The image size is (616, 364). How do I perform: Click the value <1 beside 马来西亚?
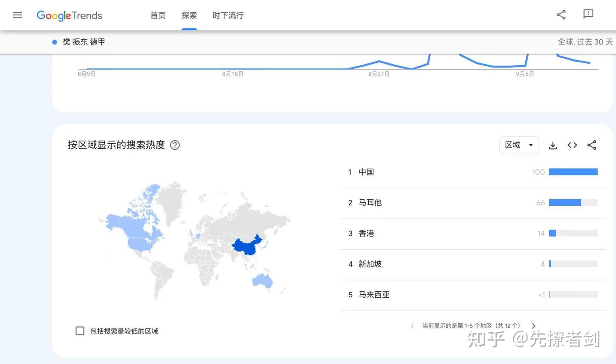[542, 295]
